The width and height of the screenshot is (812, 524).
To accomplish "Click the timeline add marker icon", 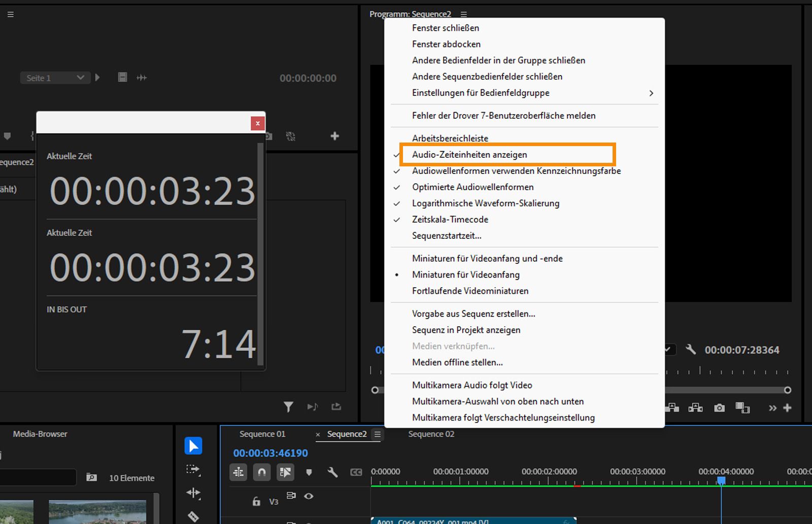I will (x=309, y=472).
